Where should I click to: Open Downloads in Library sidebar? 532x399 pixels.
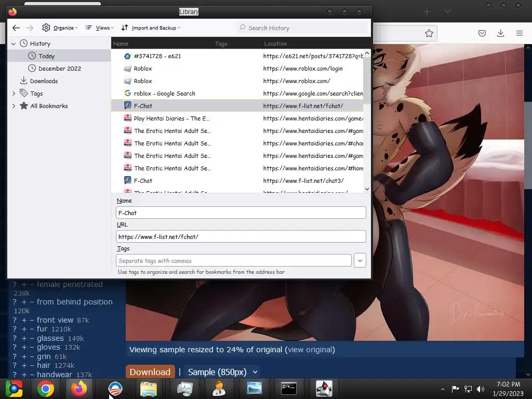(x=59, y=81)
